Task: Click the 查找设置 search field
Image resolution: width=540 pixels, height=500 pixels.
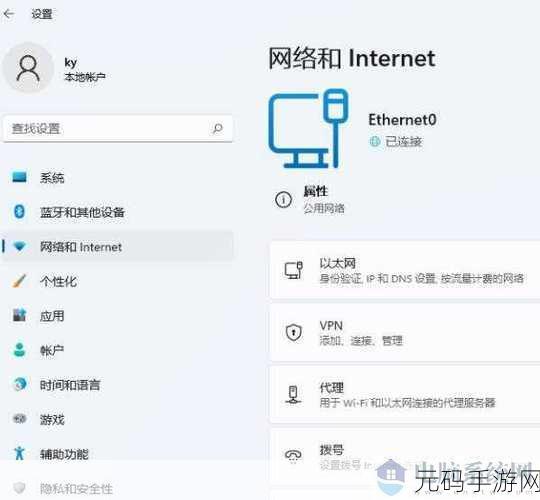Action: click(118, 129)
